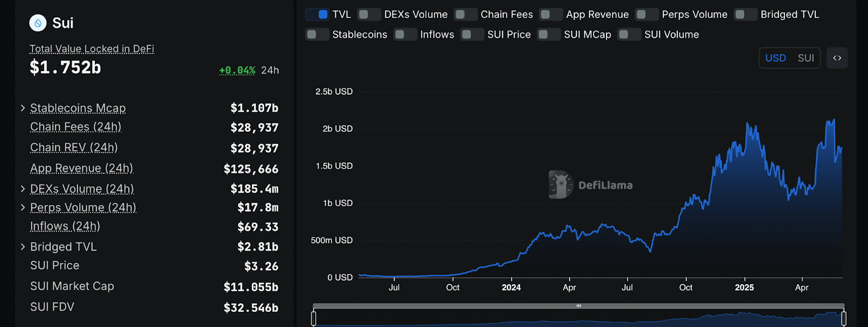Click the $11.055b market cap value
The height and width of the screenshot is (327, 868).
tap(251, 287)
